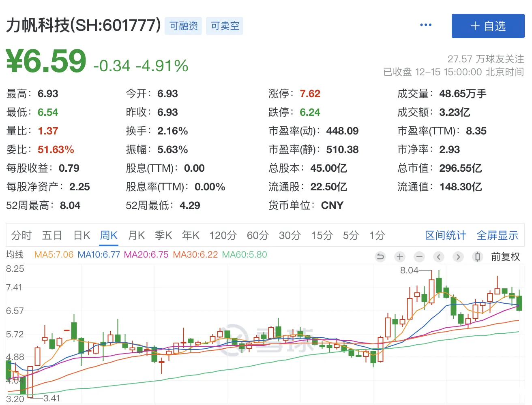Click the 跌停 value 6.24
Viewport: 532px width, 405px height.
tap(310, 112)
